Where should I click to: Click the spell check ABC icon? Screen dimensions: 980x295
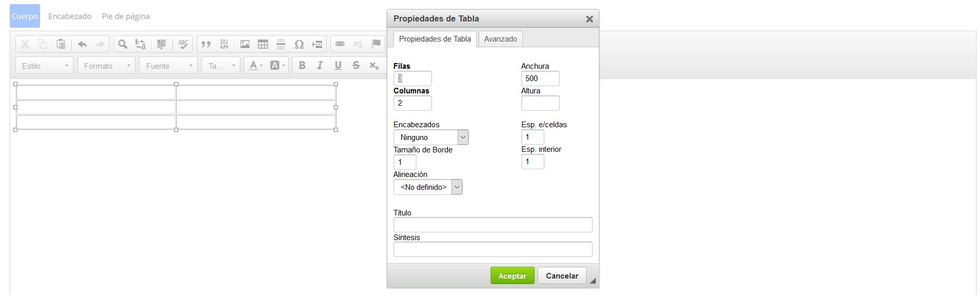[183, 44]
